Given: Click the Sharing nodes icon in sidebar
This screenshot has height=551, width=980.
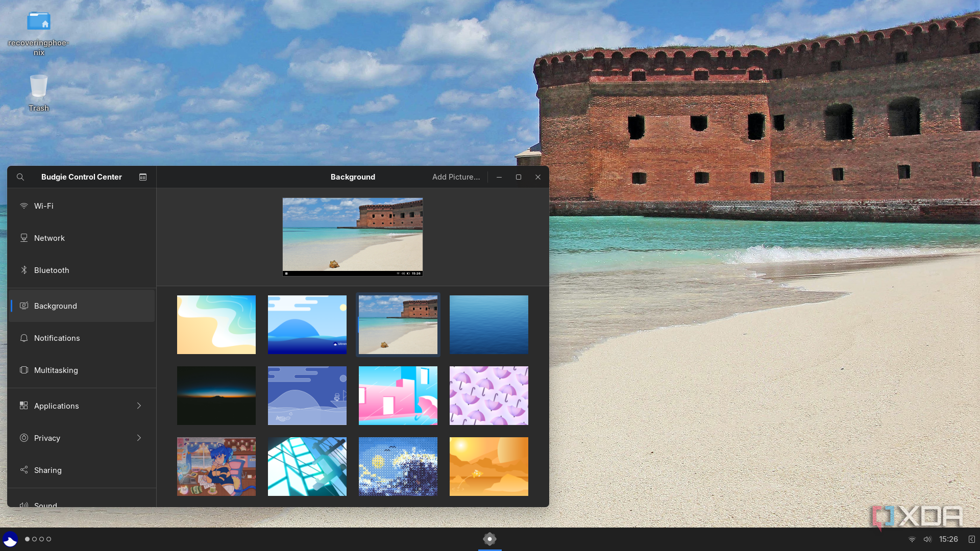Looking at the screenshot, I should pos(24,470).
